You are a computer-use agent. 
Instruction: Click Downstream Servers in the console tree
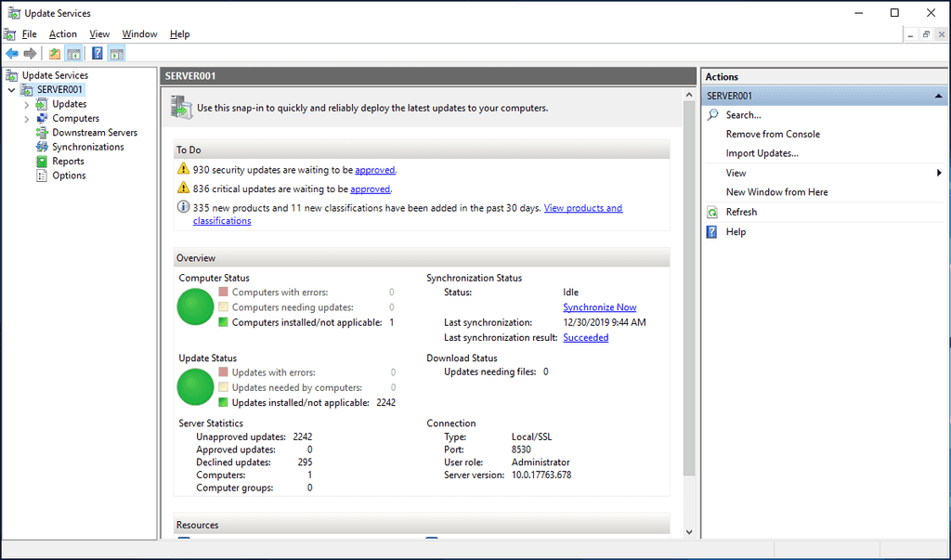point(87,132)
